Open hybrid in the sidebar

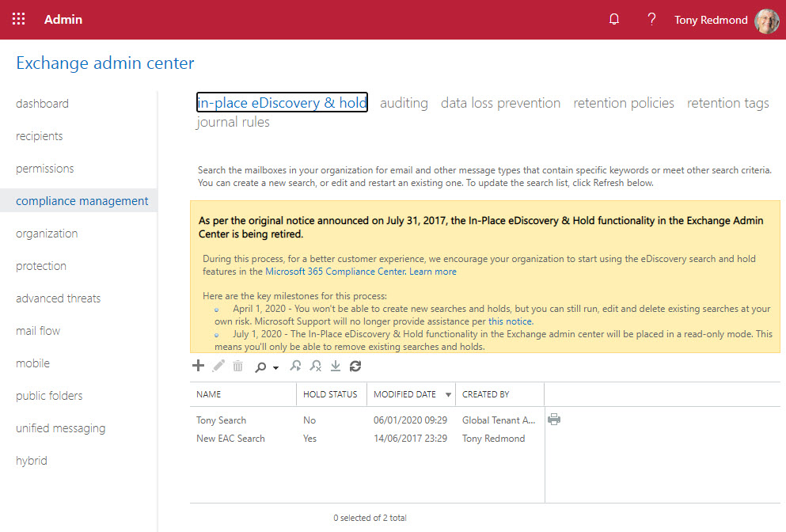click(31, 461)
